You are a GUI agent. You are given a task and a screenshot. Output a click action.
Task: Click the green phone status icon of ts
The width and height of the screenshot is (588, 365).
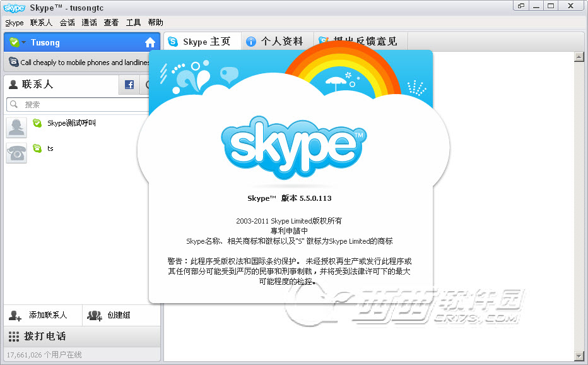(37, 148)
